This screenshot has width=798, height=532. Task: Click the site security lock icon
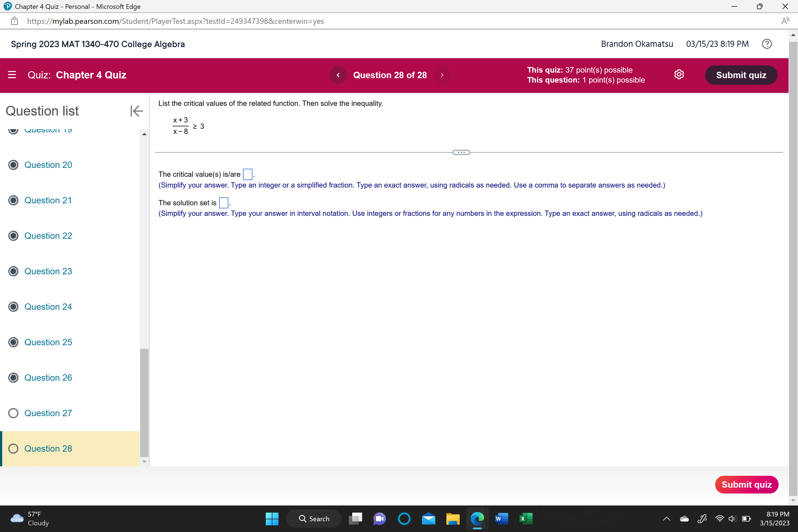(x=14, y=21)
